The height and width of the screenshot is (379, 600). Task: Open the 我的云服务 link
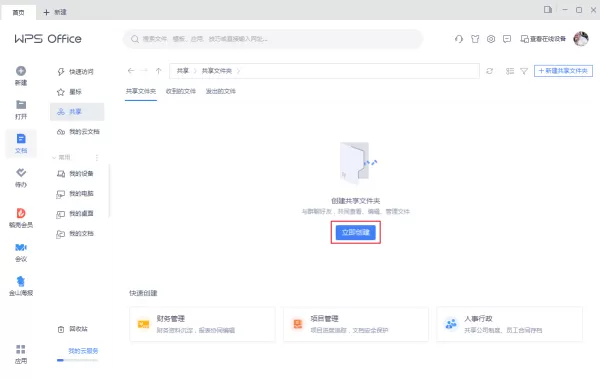[83, 351]
